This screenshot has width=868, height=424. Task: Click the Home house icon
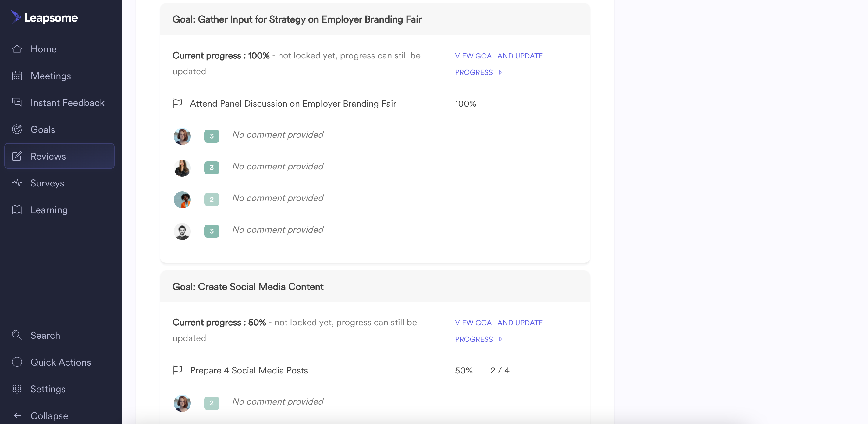17,49
